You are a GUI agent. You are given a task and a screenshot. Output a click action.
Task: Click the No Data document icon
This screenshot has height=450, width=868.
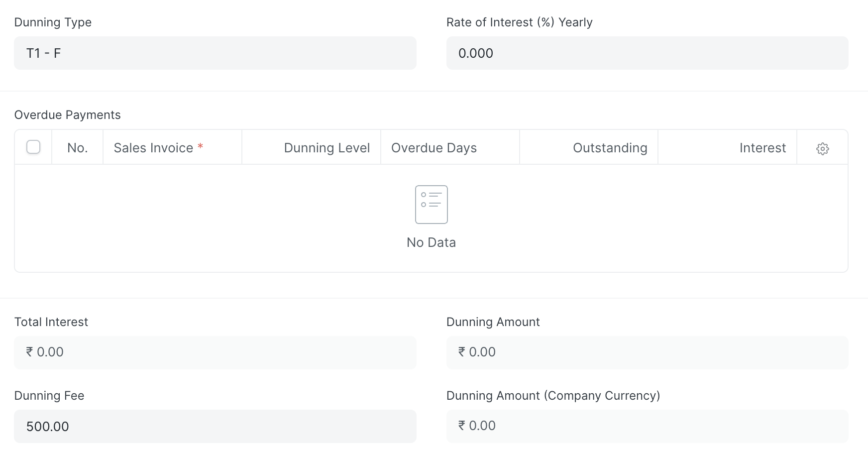tap(431, 204)
